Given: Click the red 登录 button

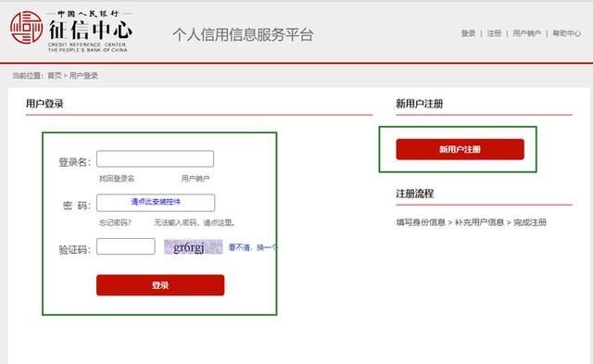Looking at the screenshot, I should point(160,285).
